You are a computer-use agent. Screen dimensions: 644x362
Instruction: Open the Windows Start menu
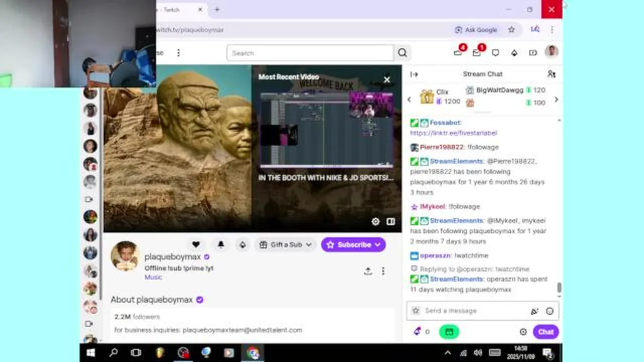point(91,353)
